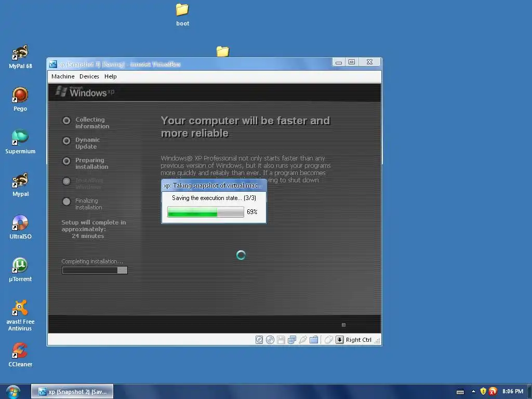The image size is (532, 399).
Task: Click the 69% progress value
Action: coord(252,212)
